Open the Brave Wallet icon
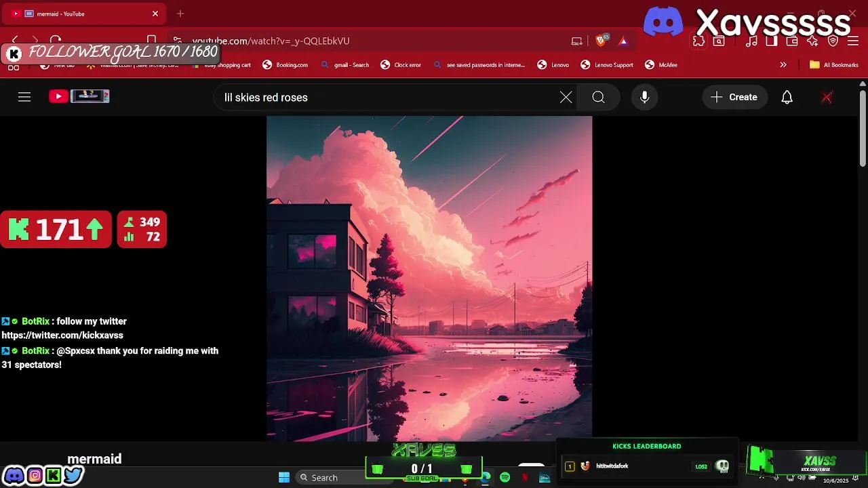The width and height of the screenshot is (868, 488). [792, 41]
